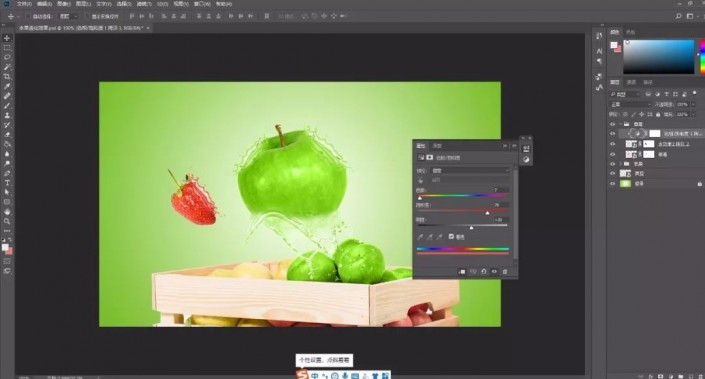This screenshot has width=705, height=379.
Task: Select the Gradient tool
Action: click(7, 144)
